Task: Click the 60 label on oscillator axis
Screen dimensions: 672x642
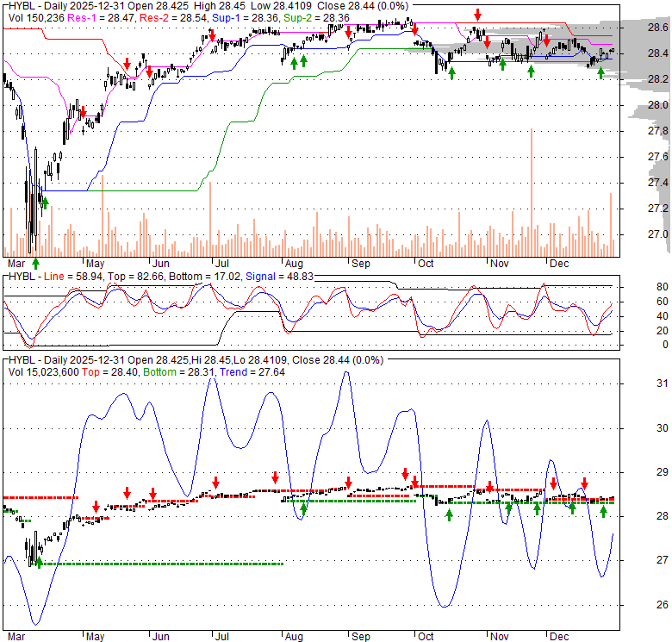Action: (x=663, y=302)
